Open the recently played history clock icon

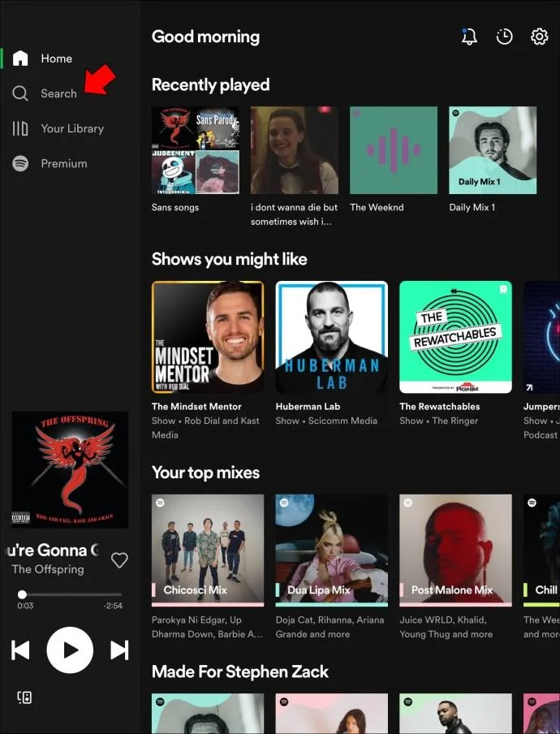tap(504, 37)
